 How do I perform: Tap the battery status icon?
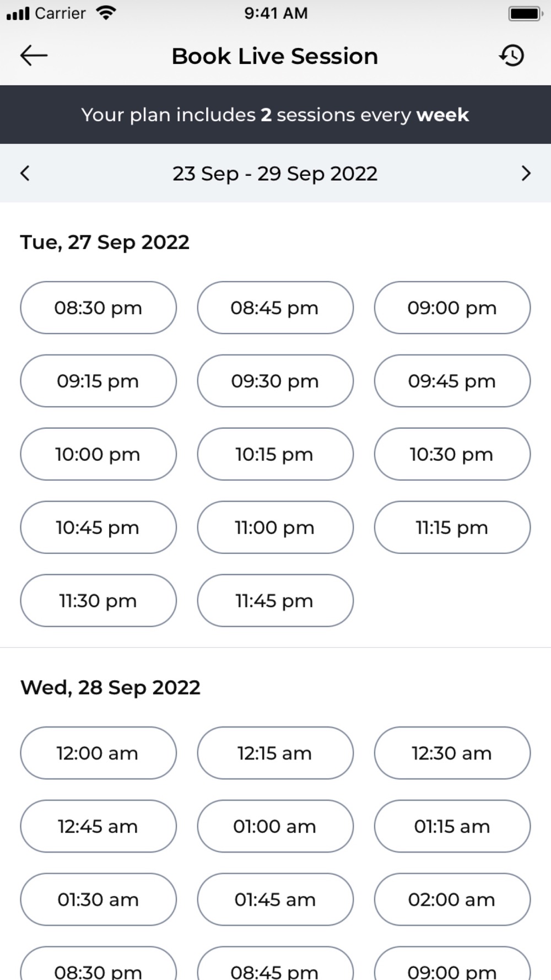pyautogui.click(x=525, y=13)
